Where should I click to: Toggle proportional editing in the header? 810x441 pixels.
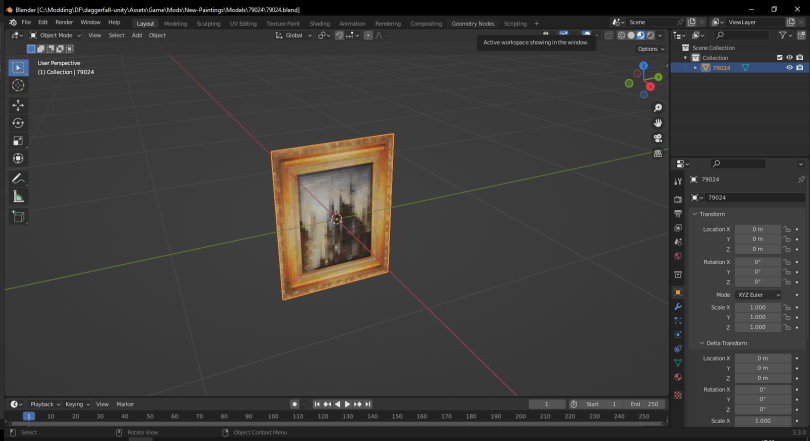[x=368, y=35]
